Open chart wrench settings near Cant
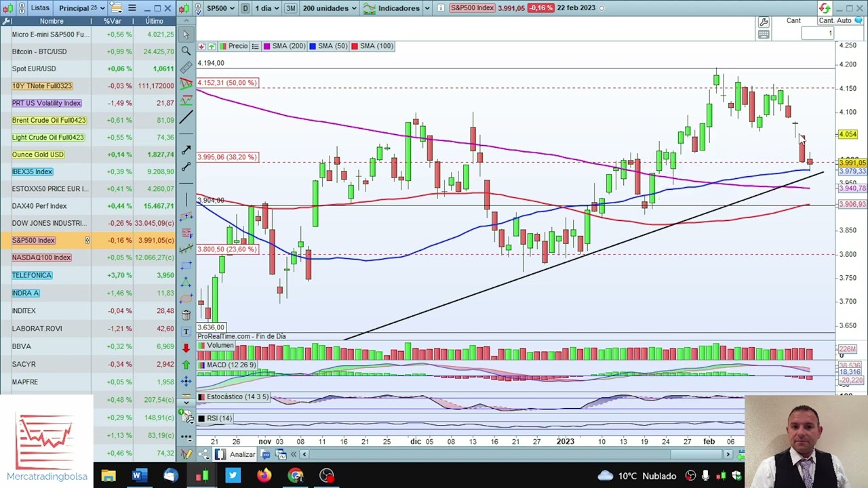This screenshot has height=488, width=868. coord(764,22)
